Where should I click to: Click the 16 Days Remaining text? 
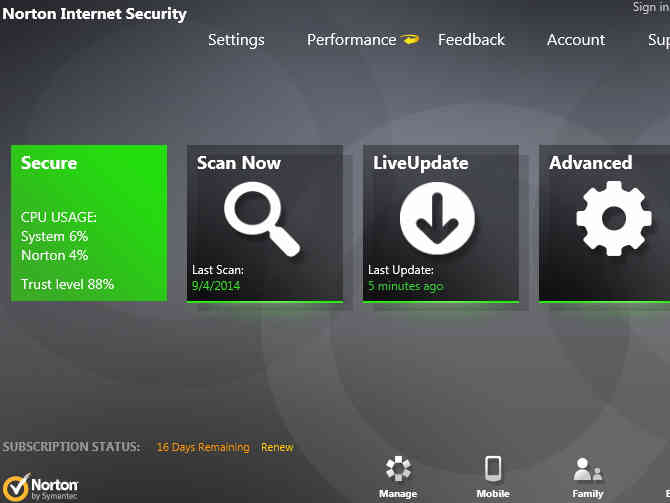[203, 447]
